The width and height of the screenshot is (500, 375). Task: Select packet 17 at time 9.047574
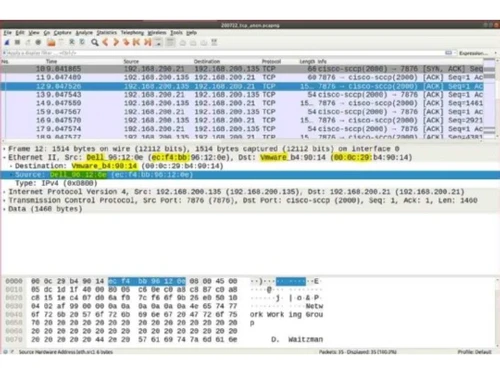(242, 129)
